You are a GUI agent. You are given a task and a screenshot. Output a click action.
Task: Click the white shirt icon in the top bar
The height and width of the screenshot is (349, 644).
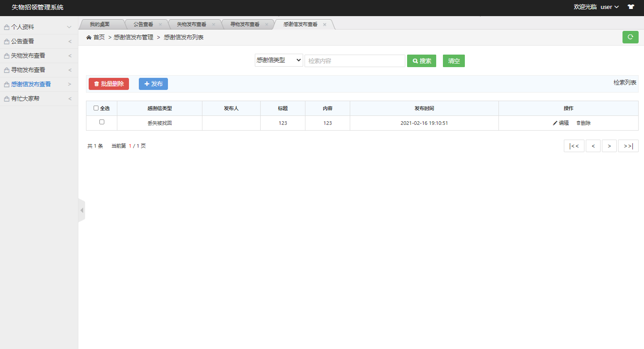631,8
